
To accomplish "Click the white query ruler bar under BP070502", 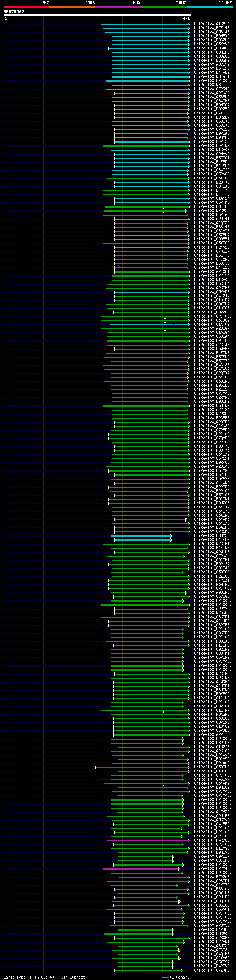I will point(97,15).
